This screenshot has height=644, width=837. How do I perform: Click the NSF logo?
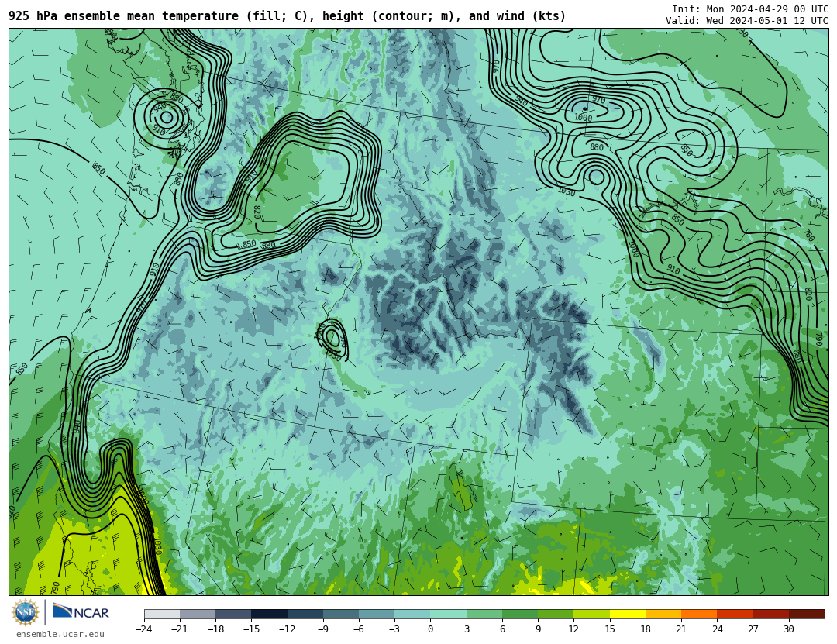[x=26, y=612]
